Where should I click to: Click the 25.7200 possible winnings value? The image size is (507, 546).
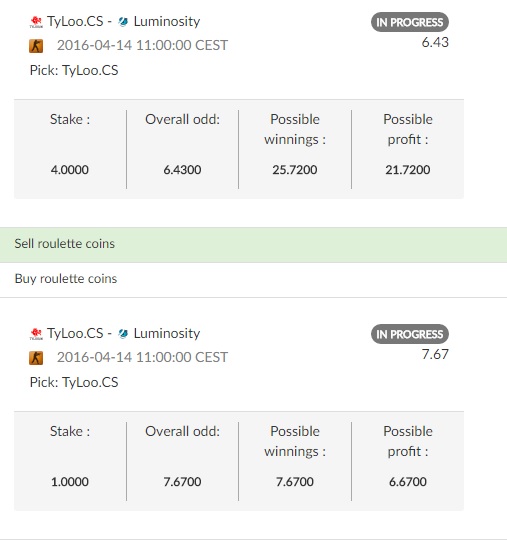point(295,170)
